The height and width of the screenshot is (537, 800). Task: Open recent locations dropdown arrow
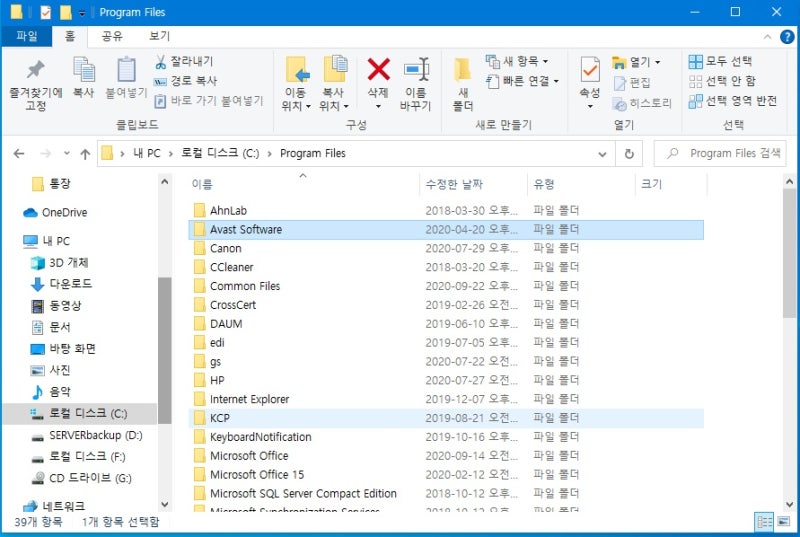pos(66,154)
